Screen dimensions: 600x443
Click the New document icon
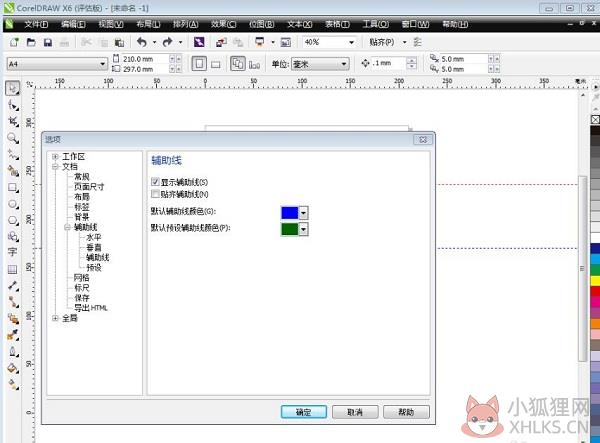[14, 42]
